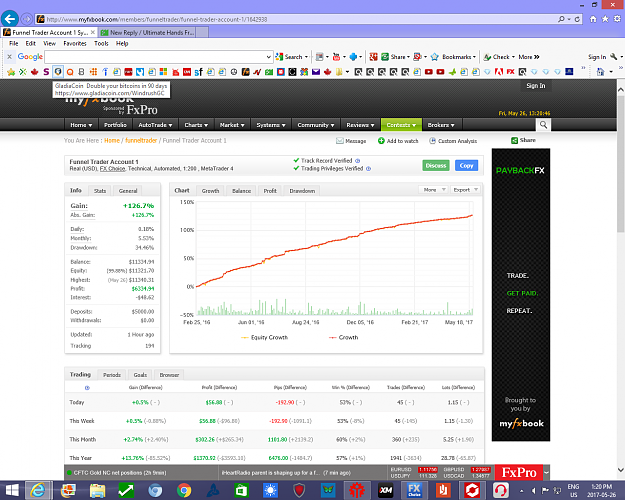The height and width of the screenshot is (500, 625).
Task: Click the green Discuss button
Action: tap(436, 165)
